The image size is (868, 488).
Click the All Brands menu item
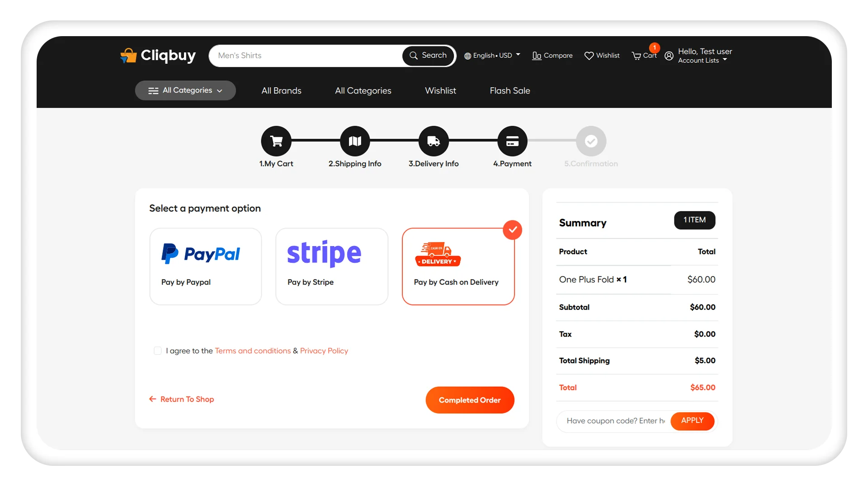coord(281,90)
